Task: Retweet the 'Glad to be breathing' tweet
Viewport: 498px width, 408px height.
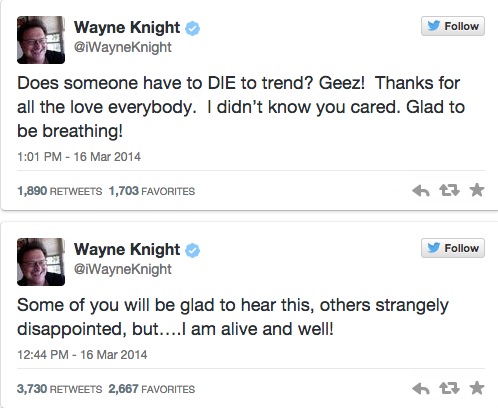Action: (449, 191)
